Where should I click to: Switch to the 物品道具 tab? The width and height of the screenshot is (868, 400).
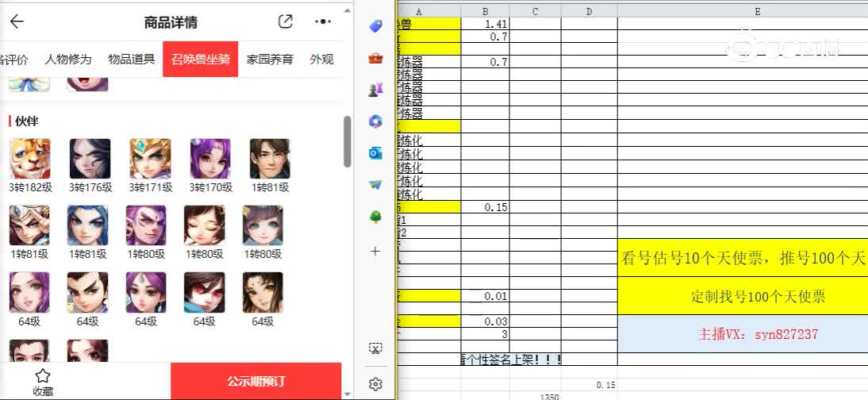click(131, 60)
